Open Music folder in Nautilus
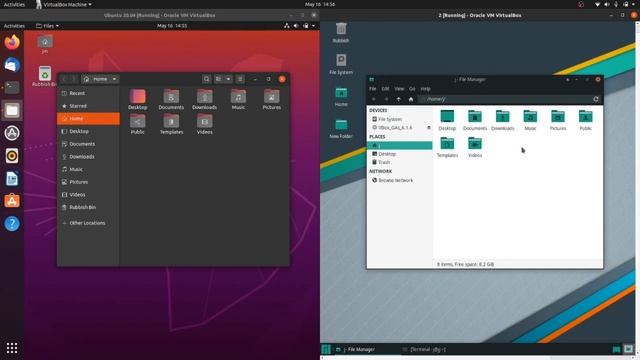 click(238, 100)
